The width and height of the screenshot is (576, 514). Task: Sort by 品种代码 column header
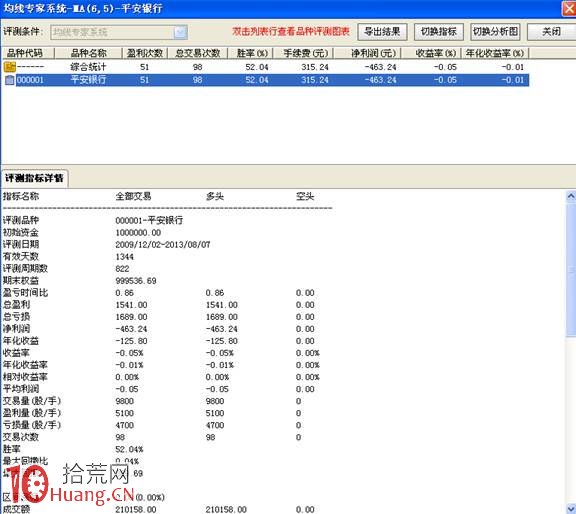[28, 53]
